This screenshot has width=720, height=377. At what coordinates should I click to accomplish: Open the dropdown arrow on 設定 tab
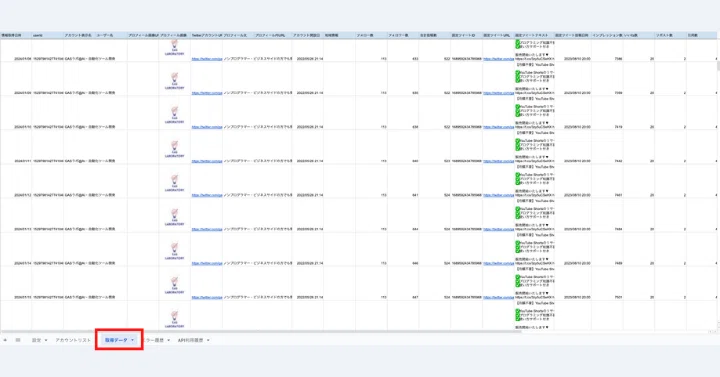pos(46,340)
